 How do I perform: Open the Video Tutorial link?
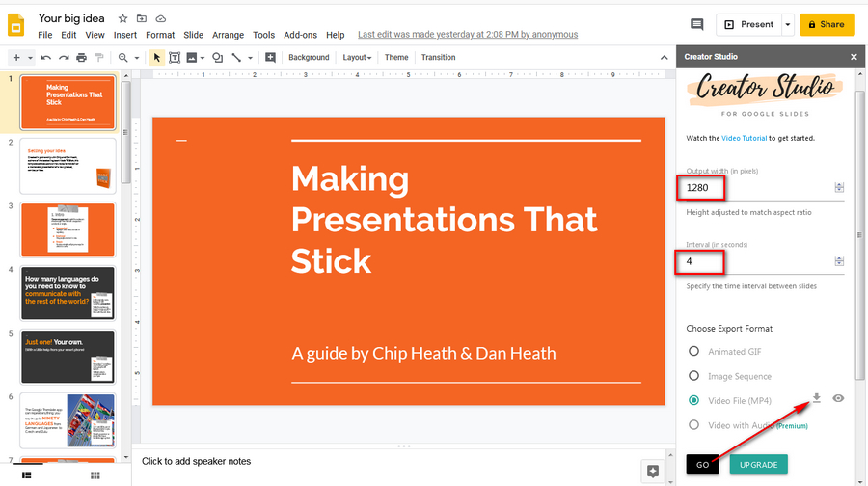(744, 139)
